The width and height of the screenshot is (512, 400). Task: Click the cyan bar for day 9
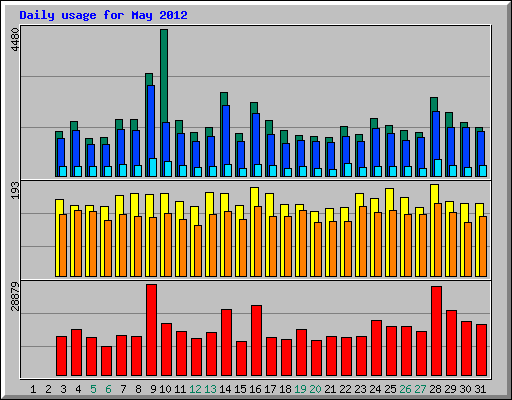[x=153, y=167]
